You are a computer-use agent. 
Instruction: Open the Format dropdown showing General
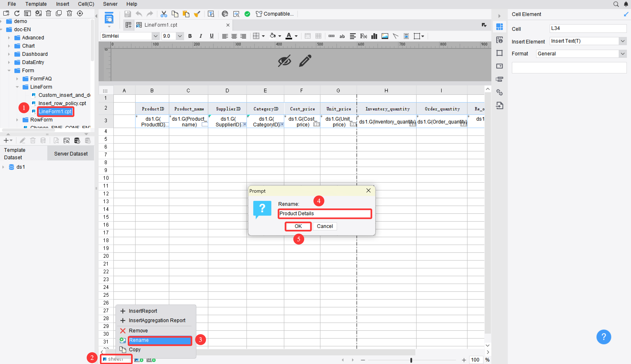[x=623, y=54]
